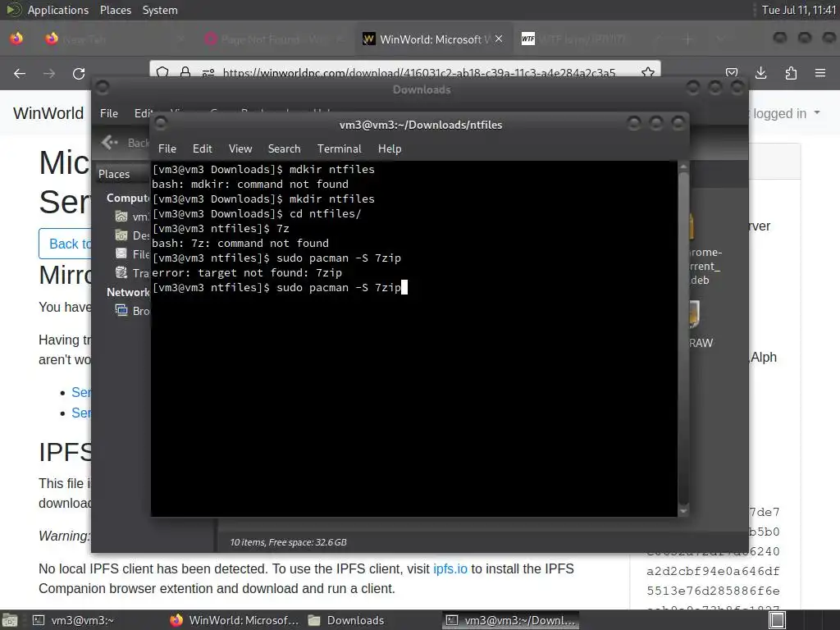Image resolution: width=840 pixels, height=630 pixels.
Task: Select File System icon in Places sidebar
Action: [x=121, y=254]
